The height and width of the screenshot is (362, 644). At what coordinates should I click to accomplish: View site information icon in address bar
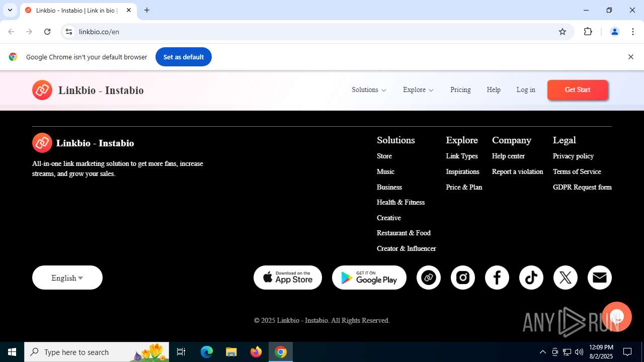point(69,32)
